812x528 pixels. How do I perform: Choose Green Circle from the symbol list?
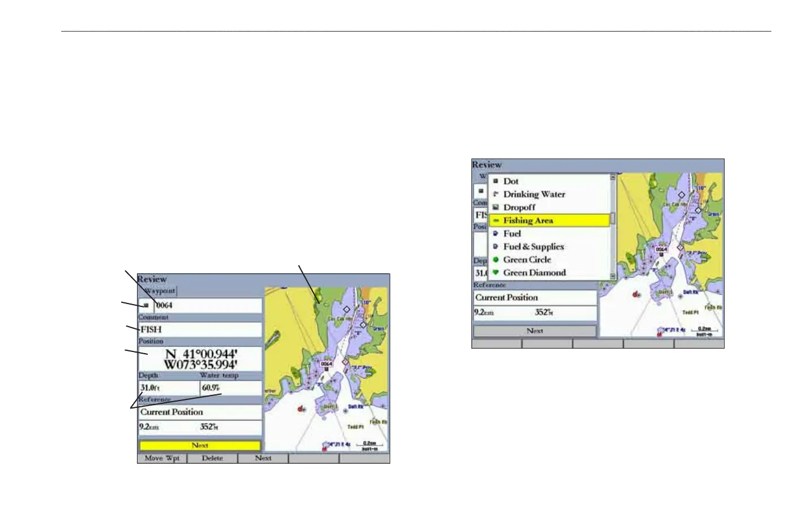[549, 259]
